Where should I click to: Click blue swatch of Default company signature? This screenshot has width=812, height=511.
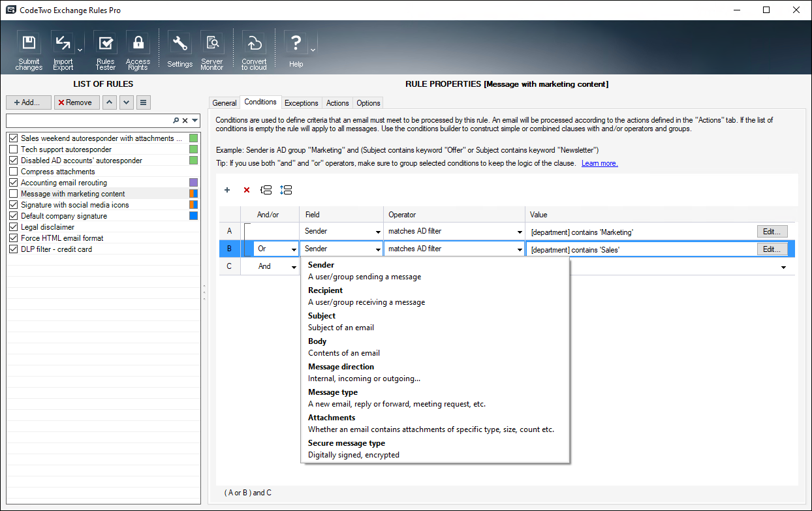coord(193,216)
